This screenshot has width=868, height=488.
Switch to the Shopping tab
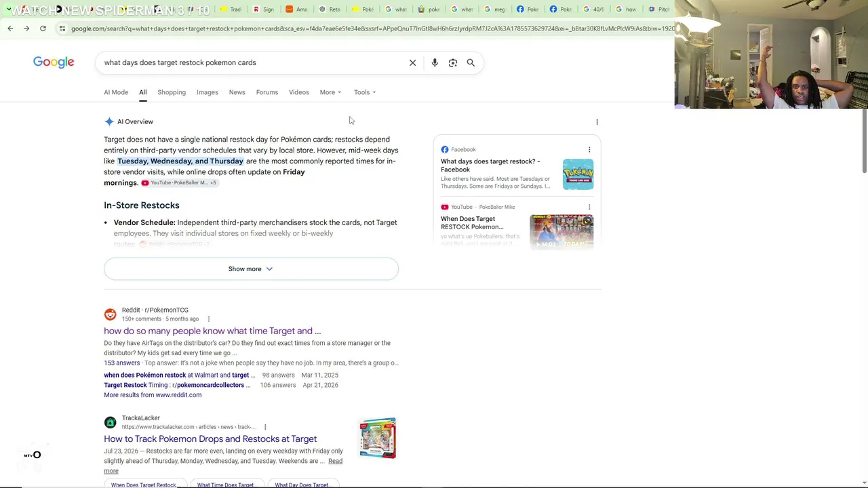pos(172,92)
